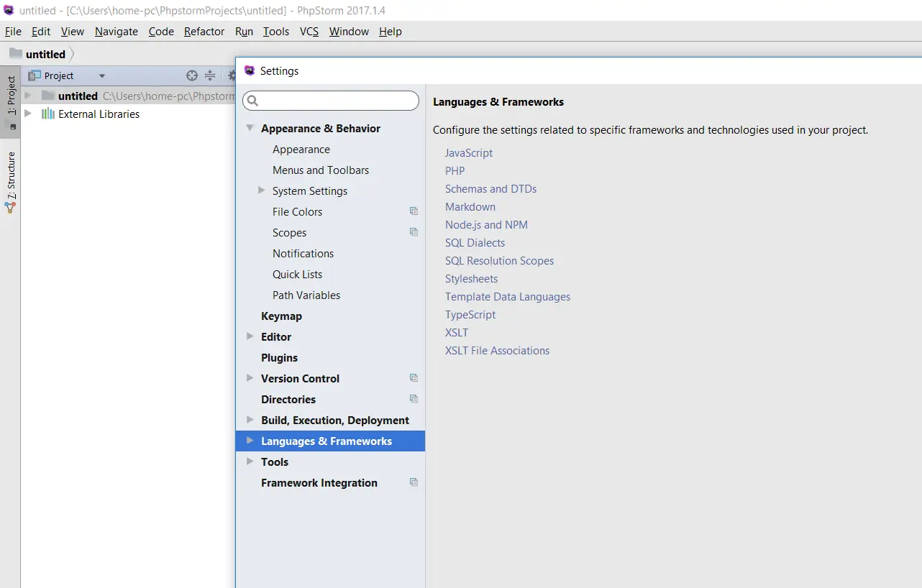Screen dimensions: 922x588
Task: Click the scroll from source target icon
Action: [x=192, y=75]
